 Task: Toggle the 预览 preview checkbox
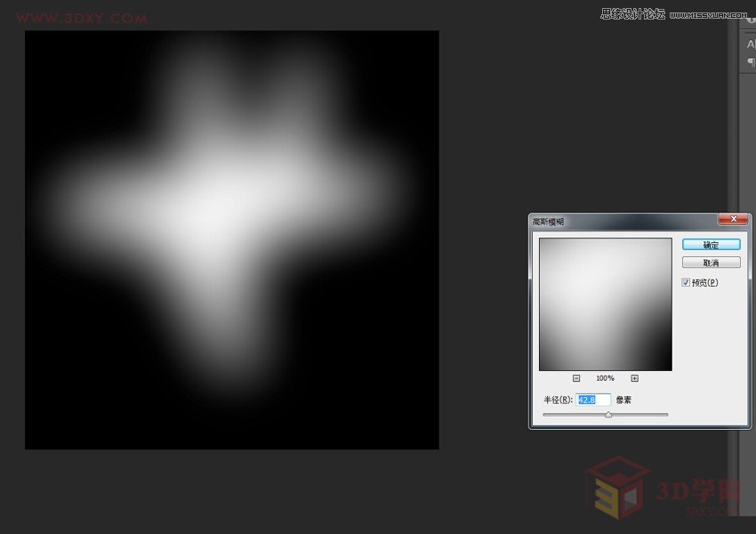[x=686, y=282]
